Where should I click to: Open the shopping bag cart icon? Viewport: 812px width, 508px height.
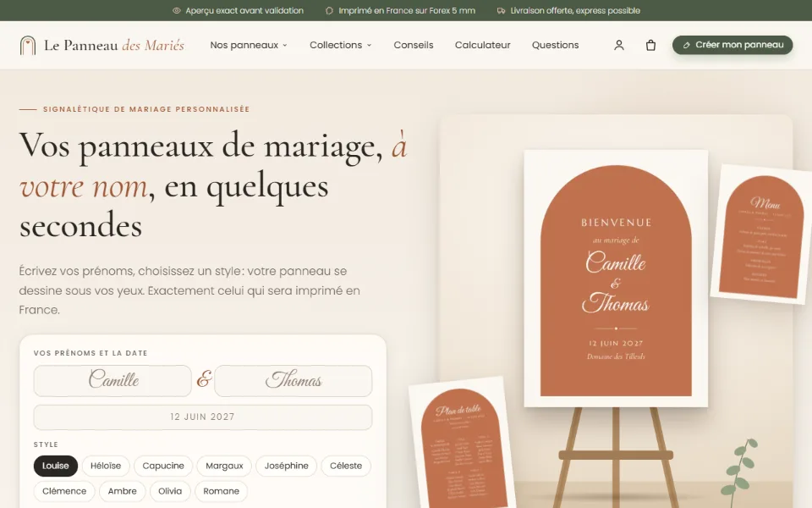[651, 45]
